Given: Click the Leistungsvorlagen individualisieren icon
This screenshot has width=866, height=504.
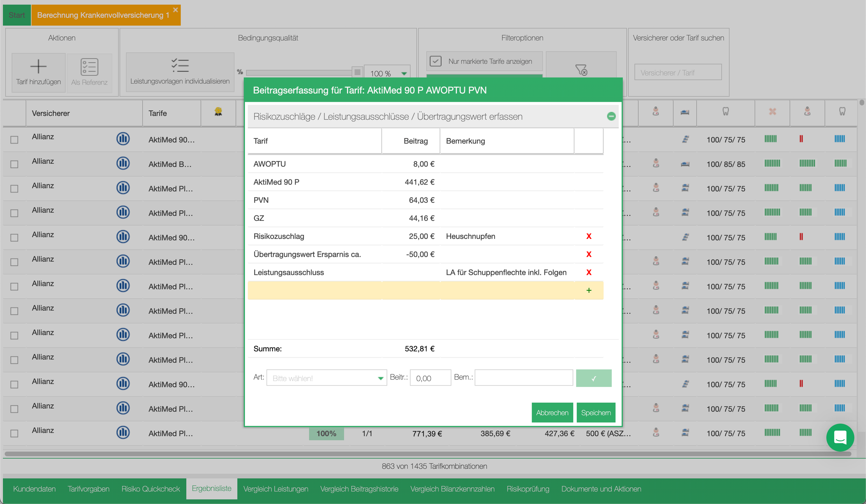Looking at the screenshot, I should [x=180, y=65].
